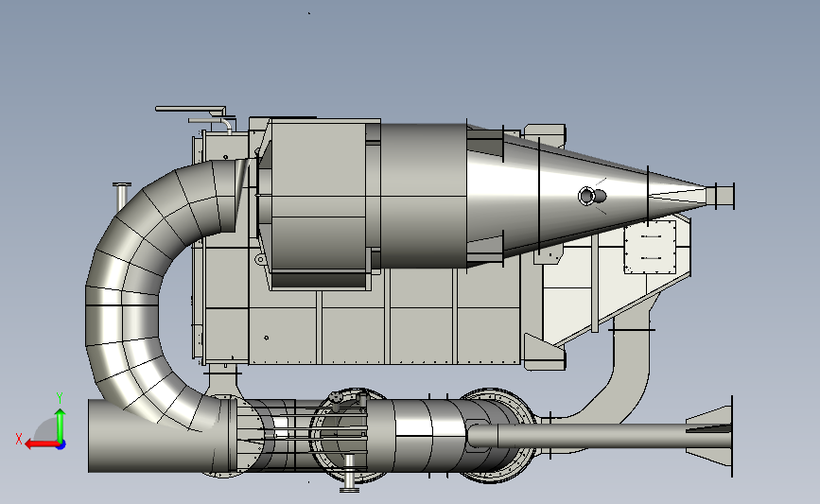
Task: Click the "X" axis label
Action: click(x=19, y=439)
